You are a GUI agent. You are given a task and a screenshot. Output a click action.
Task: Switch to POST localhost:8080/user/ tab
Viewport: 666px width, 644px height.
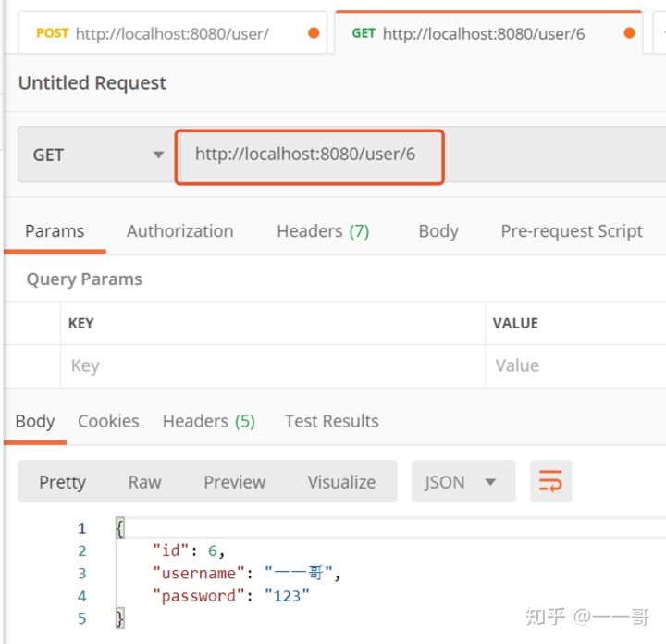171,33
